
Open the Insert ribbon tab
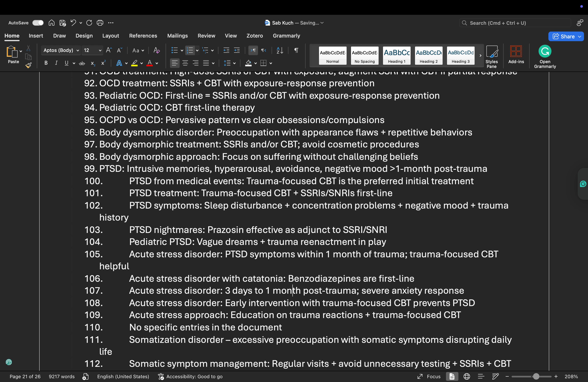coord(36,36)
